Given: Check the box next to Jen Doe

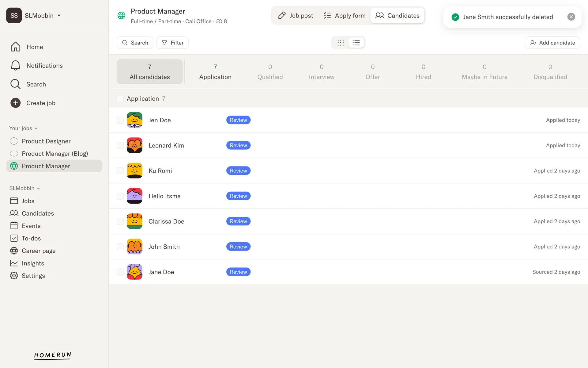Looking at the screenshot, I should [120, 120].
